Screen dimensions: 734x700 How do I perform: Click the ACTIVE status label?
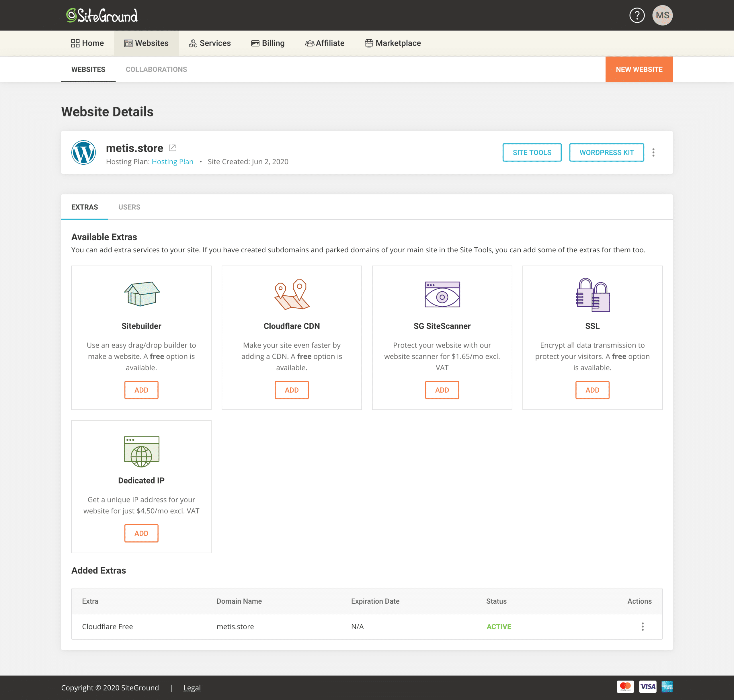coord(499,627)
